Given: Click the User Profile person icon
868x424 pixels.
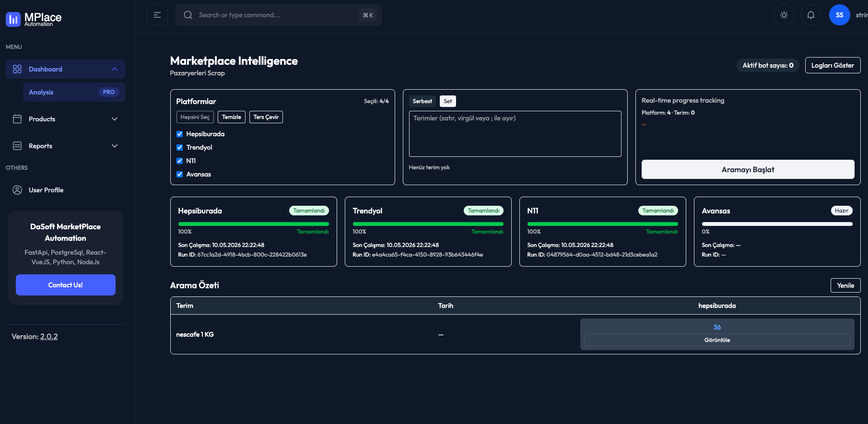Looking at the screenshot, I should tap(17, 190).
